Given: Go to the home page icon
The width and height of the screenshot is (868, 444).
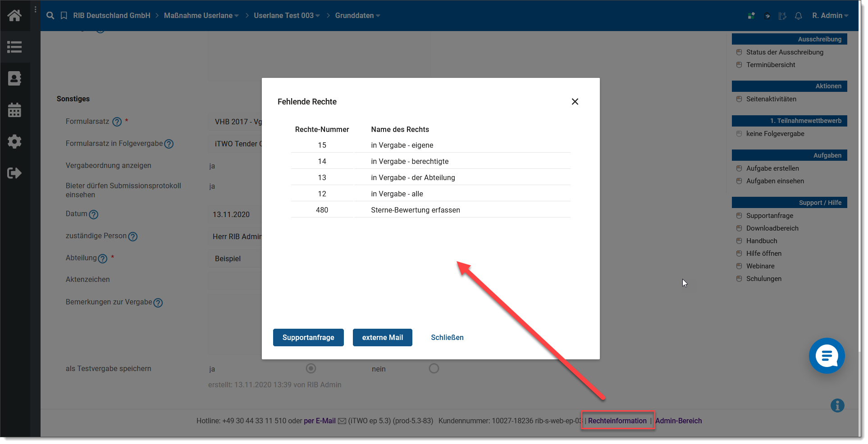Looking at the screenshot, I should click(14, 16).
